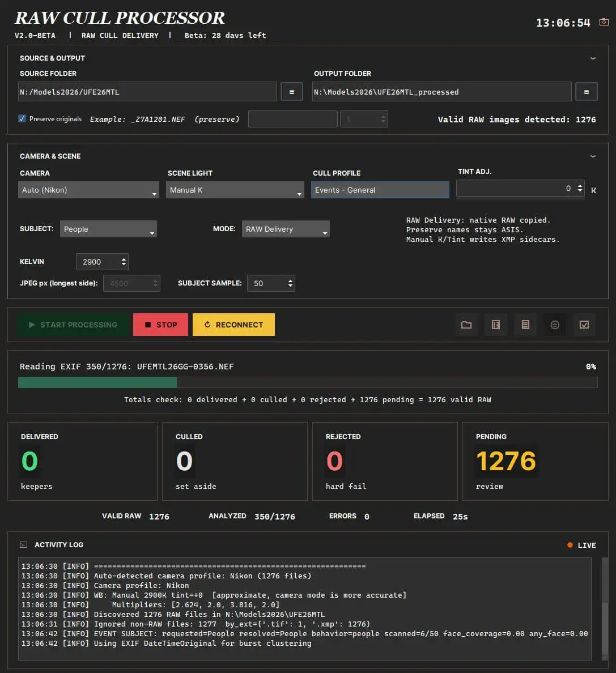Image resolution: width=616 pixels, height=673 pixels.
Task: Select the Delivered keepers stat card
Action: pos(82,461)
